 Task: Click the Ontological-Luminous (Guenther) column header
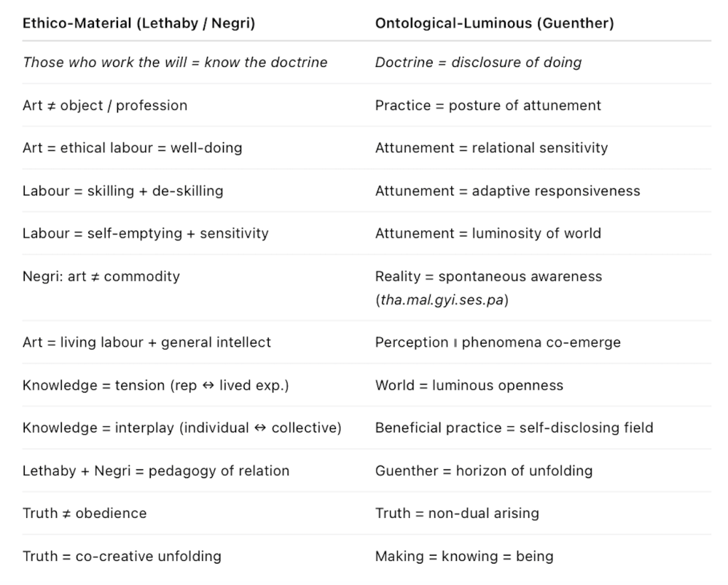coord(495,23)
